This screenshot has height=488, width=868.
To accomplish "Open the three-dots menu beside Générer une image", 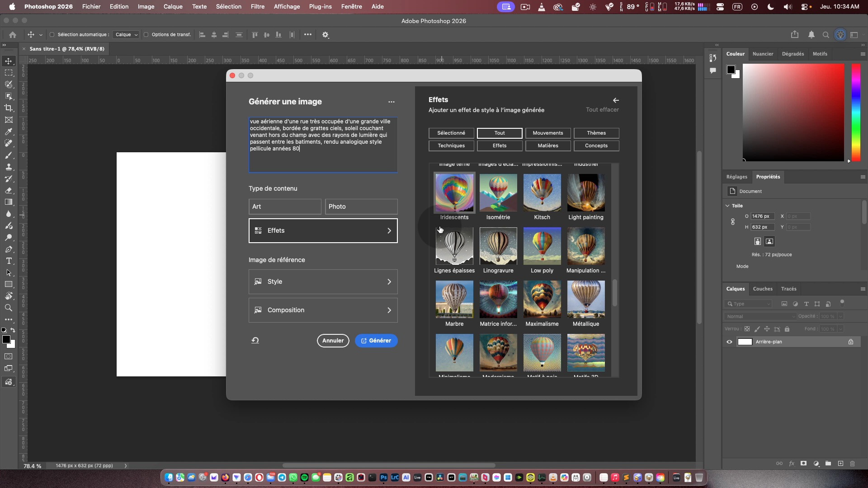I will (392, 102).
